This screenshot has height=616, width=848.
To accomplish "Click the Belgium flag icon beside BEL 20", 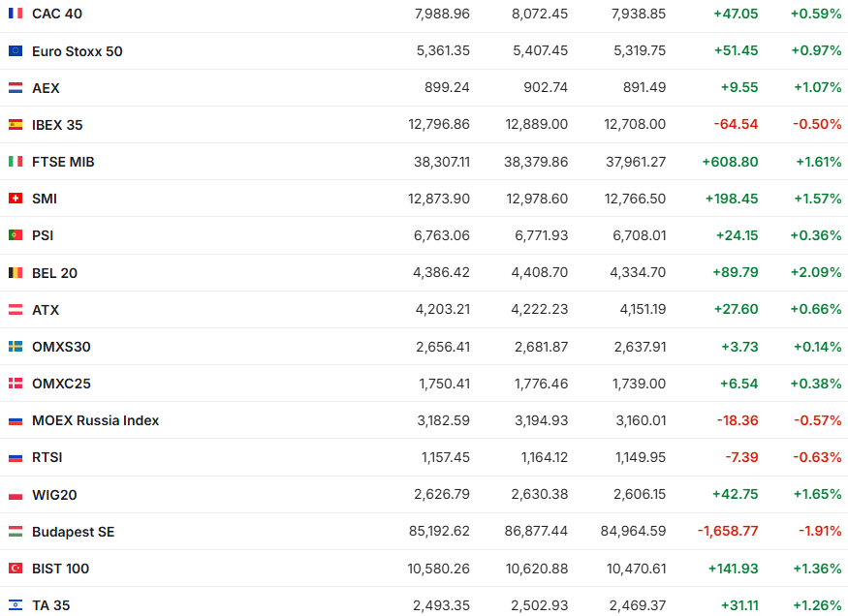I will (x=16, y=273).
